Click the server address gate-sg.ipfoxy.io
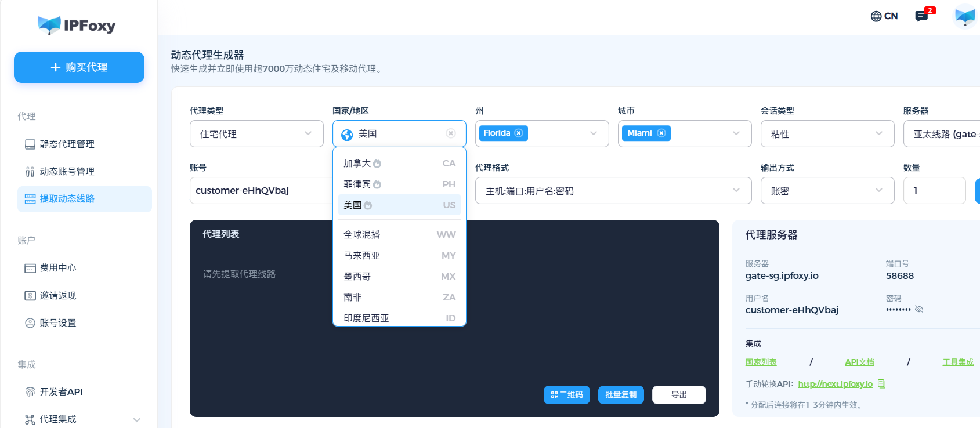Image resolution: width=980 pixels, height=428 pixels. (x=782, y=276)
